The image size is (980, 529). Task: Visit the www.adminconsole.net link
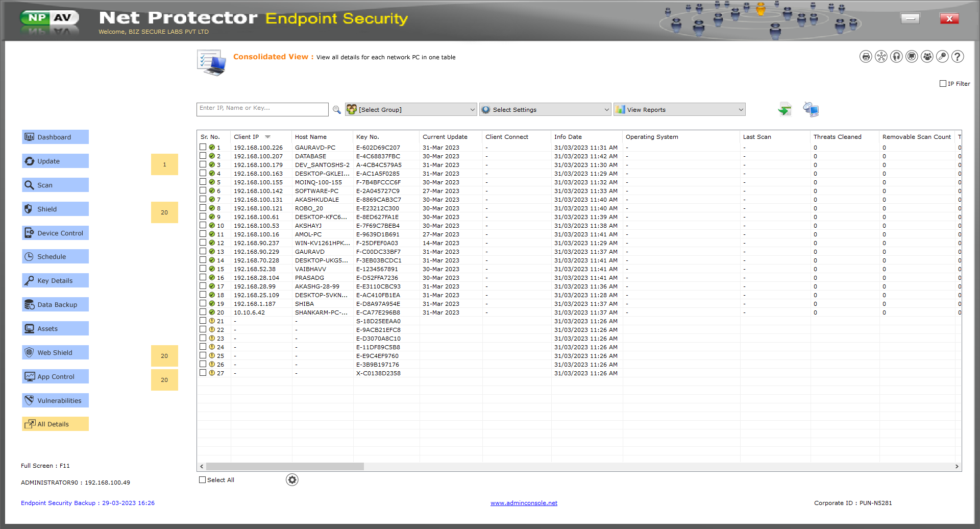tap(524, 503)
